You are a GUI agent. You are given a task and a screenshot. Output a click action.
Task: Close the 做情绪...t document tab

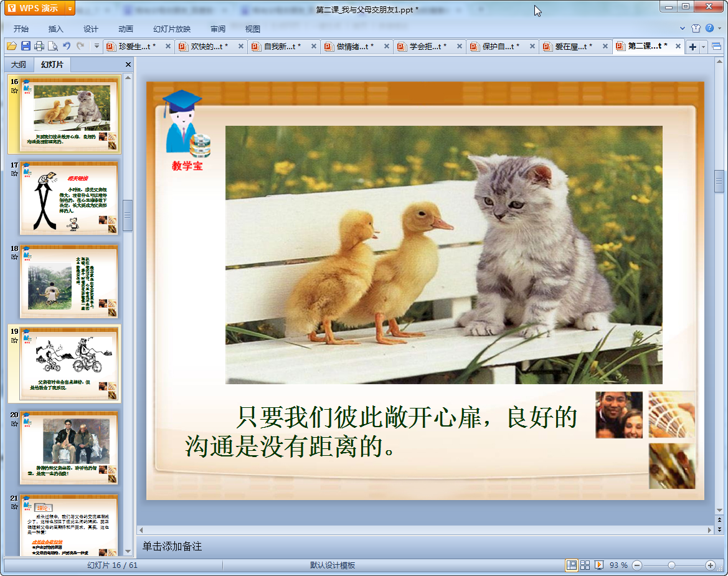click(387, 47)
